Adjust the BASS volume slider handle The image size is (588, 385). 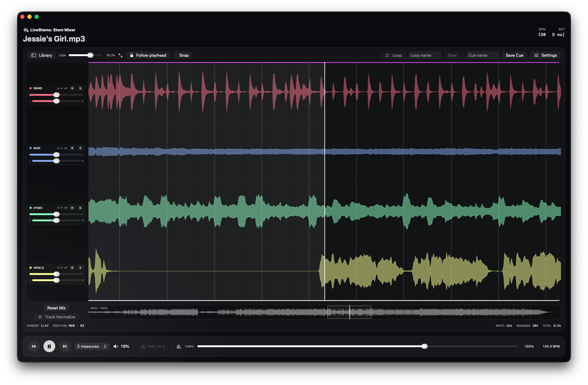[x=56, y=155]
